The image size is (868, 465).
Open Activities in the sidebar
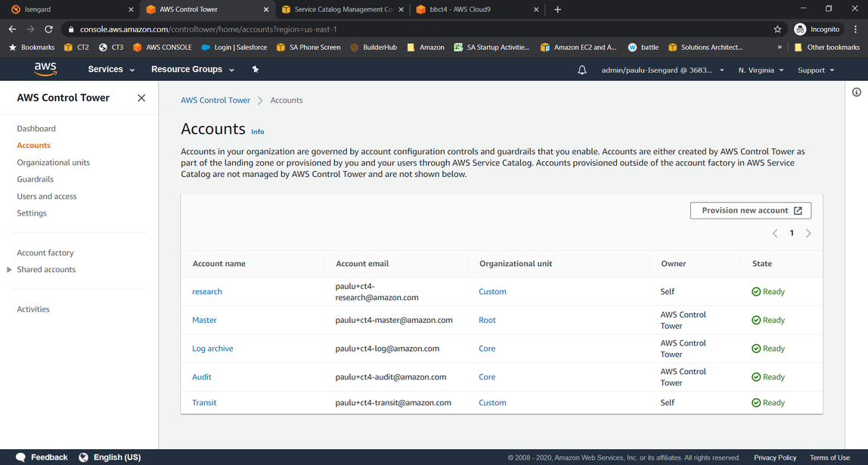(x=33, y=309)
